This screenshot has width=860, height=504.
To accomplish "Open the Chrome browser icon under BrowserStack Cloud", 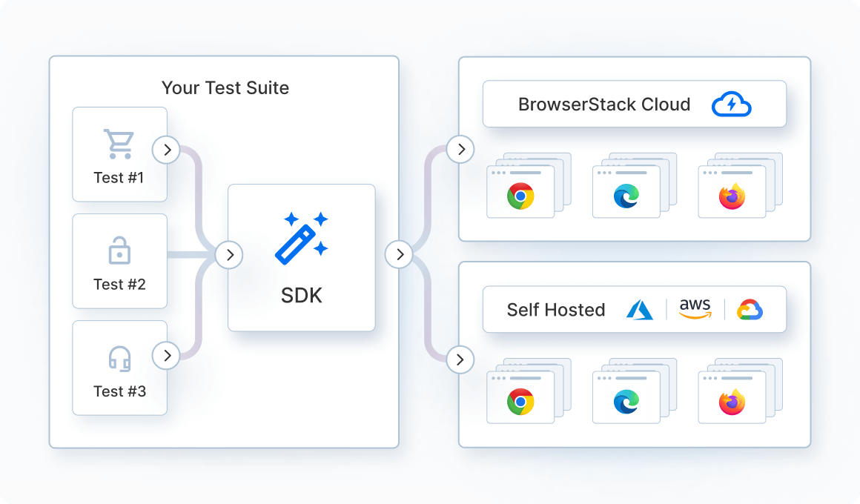I will 521,194.
